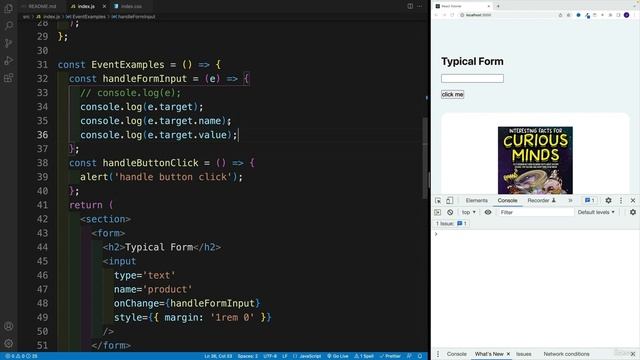Viewport: 640px width, 360px height.
Task: Close the What's New drawer tab
Action: pyautogui.click(x=508, y=354)
